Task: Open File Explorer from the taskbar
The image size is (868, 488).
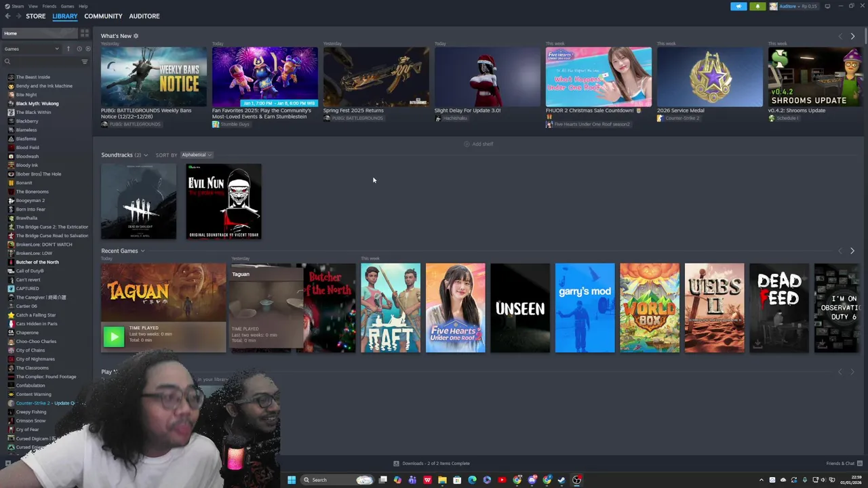Action: coord(442,480)
